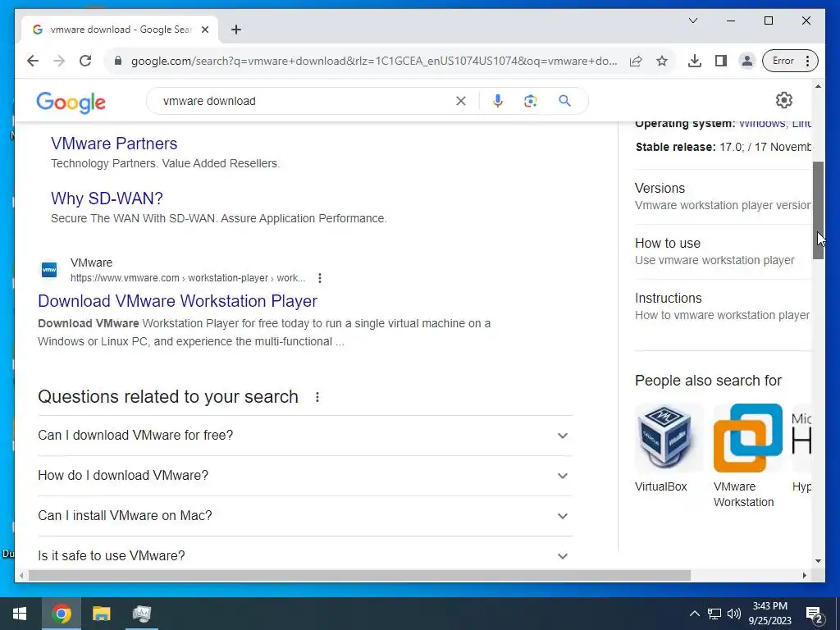Screen dimensions: 840x630
Task: Open the VMware Partners link
Action: (113, 144)
